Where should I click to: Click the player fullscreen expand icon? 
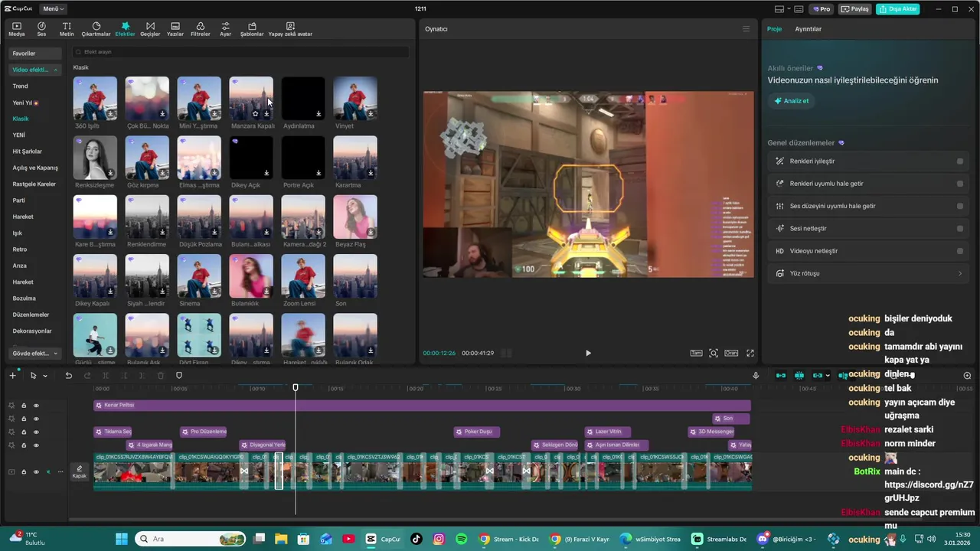(x=750, y=353)
